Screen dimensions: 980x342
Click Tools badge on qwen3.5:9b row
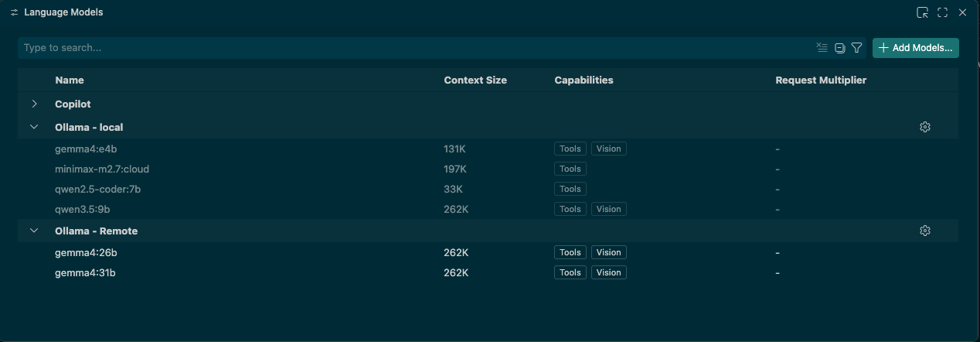coord(570,209)
